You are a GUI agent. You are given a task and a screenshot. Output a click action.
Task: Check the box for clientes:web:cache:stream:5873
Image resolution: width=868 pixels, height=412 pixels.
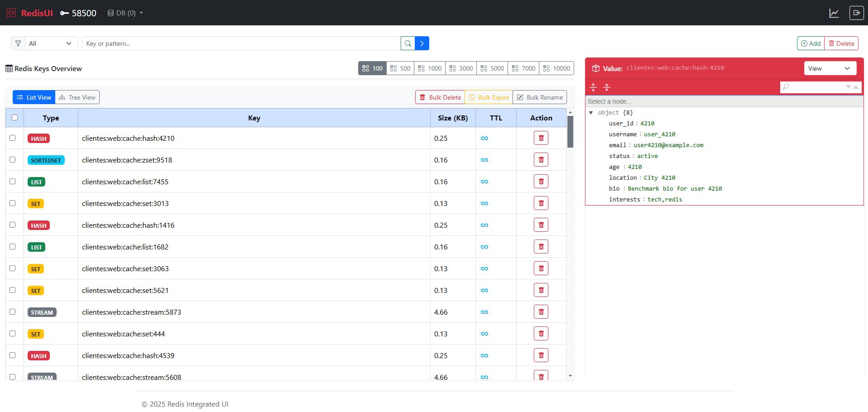point(12,311)
